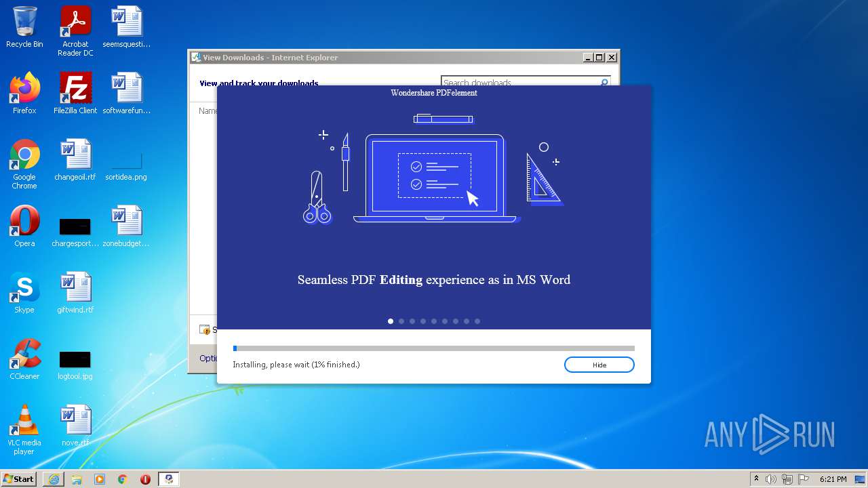Select the eighth carousel dot in installer
Screen dimensions: 868x488
pyautogui.click(x=467, y=321)
